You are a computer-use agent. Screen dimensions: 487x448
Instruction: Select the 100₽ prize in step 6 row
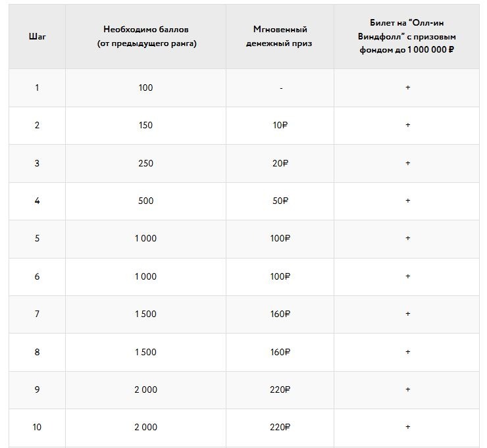tap(280, 276)
